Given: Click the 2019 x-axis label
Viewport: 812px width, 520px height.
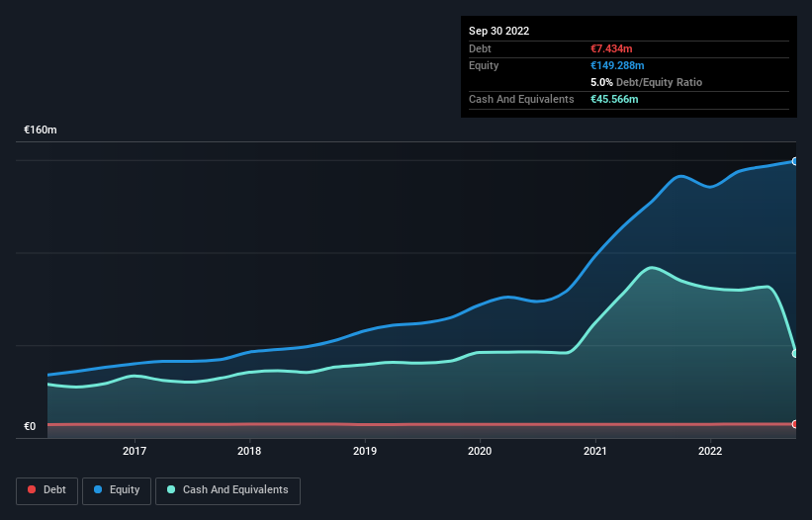Looking at the screenshot, I should [x=365, y=451].
